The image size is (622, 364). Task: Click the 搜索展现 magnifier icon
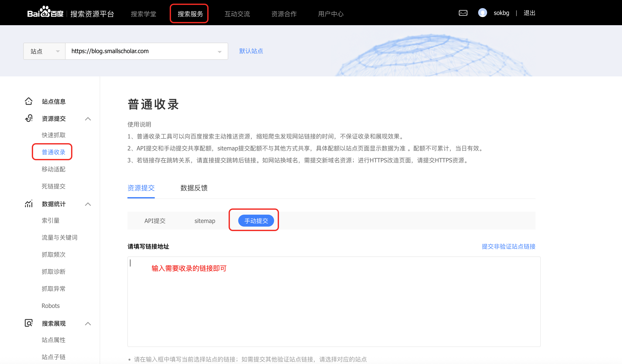[x=28, y=323]
